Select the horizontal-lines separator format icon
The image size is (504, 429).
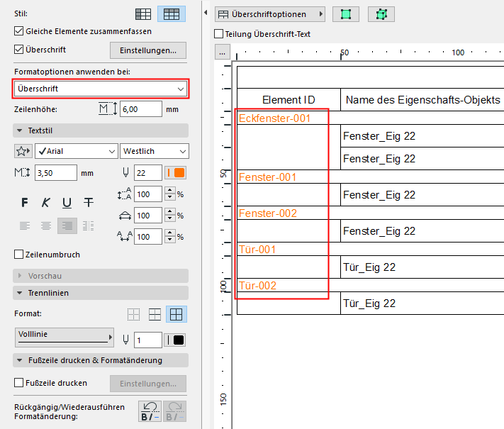pyautogui.click(x=155, y=314)
